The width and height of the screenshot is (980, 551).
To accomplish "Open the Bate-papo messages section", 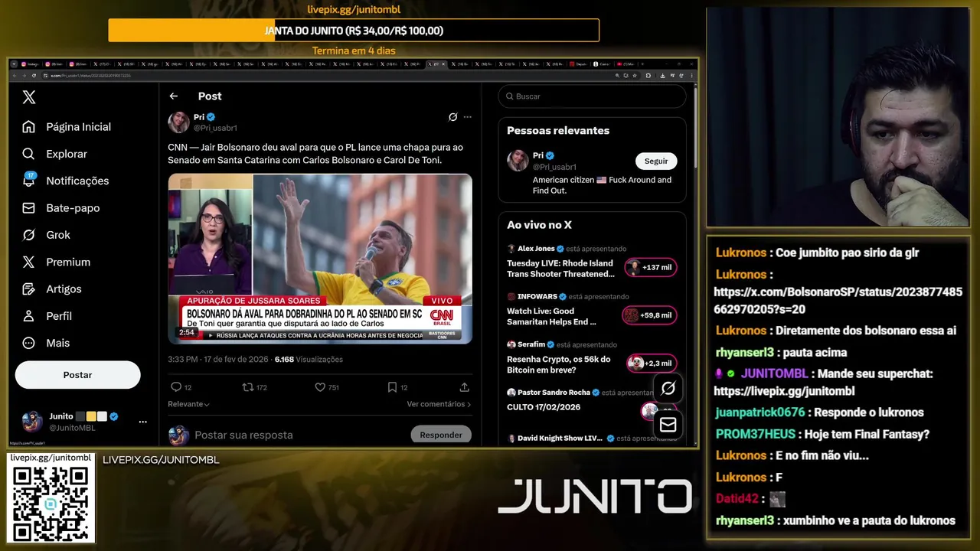I will coord(61,208).
